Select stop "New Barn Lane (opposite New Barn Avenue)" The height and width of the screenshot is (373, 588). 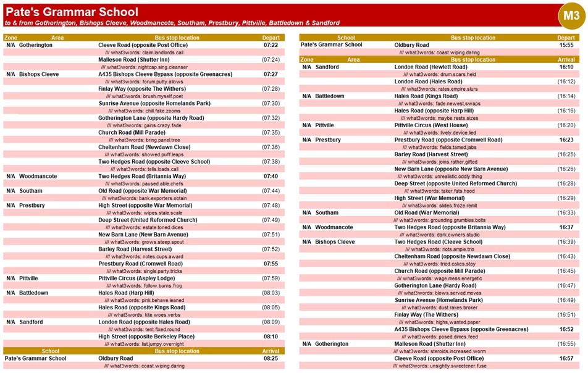pos(451,169)
